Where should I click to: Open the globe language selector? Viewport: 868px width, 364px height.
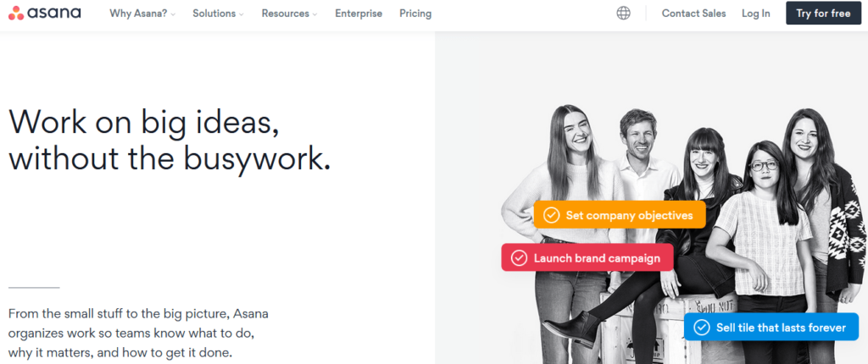point(623,14)
